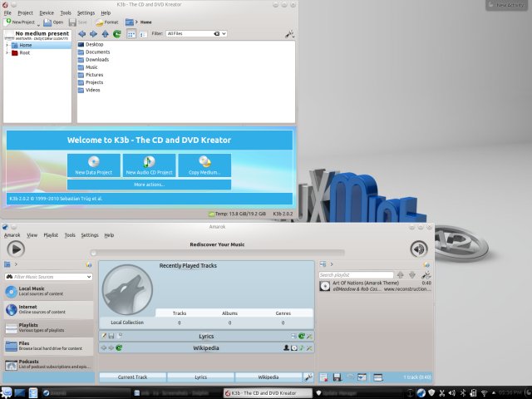The image size is (532, 399).
Task: Click the taskbar volume tray icon
Action: coord(452,393)
